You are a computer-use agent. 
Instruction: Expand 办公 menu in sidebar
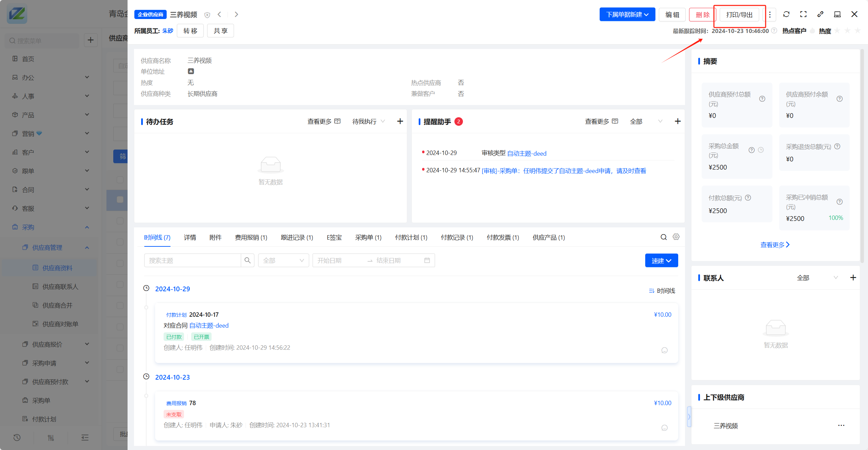[x=50, y=77]
